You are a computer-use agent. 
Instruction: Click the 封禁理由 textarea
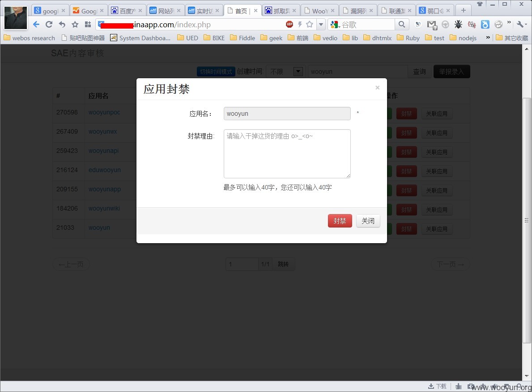point(287,153)
